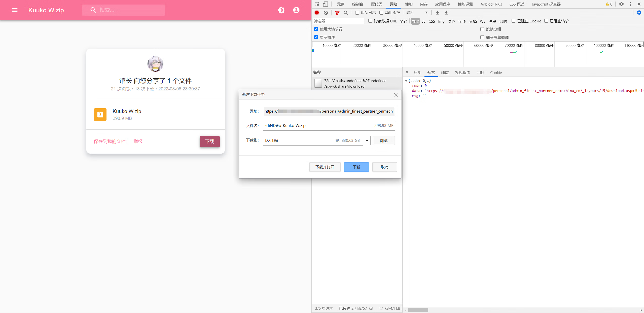
Task: Open the user account icon
Action: click(x=296, y=10)
